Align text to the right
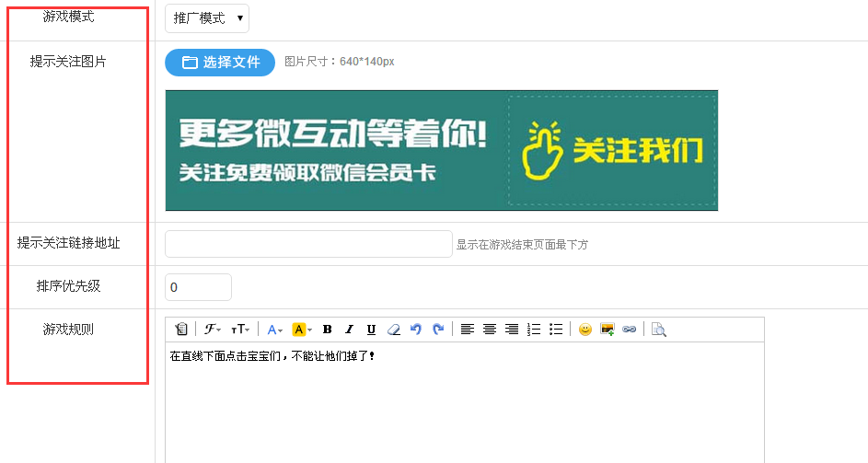The image size is (868, 463). [x=512, y=330]
